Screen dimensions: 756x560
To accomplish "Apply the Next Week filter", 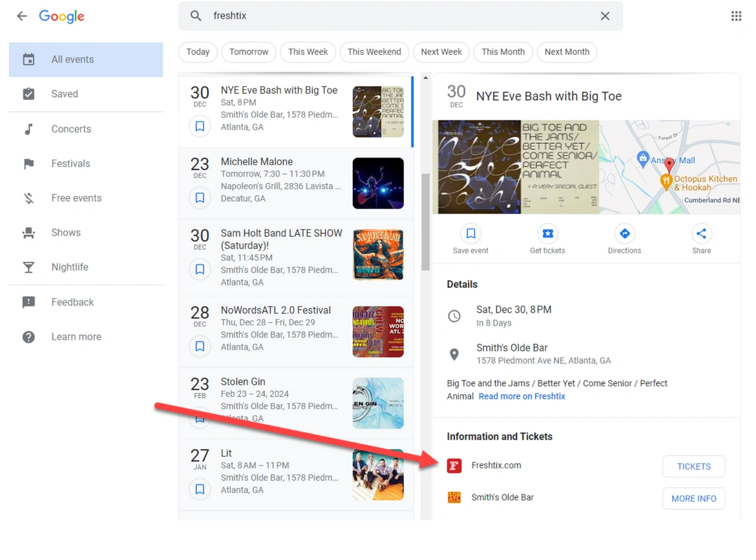I will pos(441,52).
